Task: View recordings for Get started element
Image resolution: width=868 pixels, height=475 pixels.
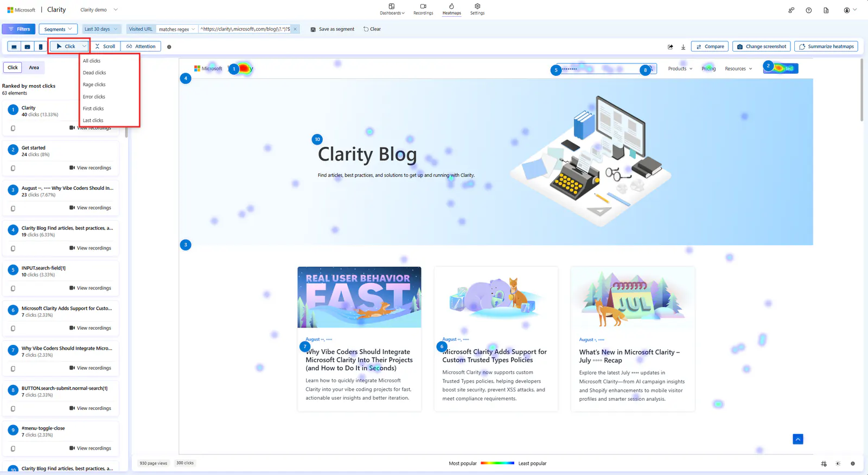Action: tap(90, 168)
